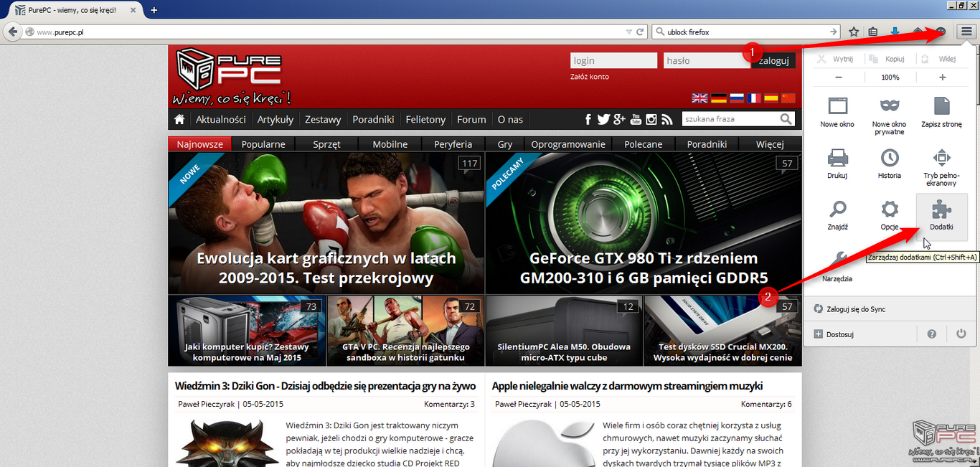Select the French flag language
The height and width of the screenshot is (467, 980).
pyautogui.click(x=753, y=98)
